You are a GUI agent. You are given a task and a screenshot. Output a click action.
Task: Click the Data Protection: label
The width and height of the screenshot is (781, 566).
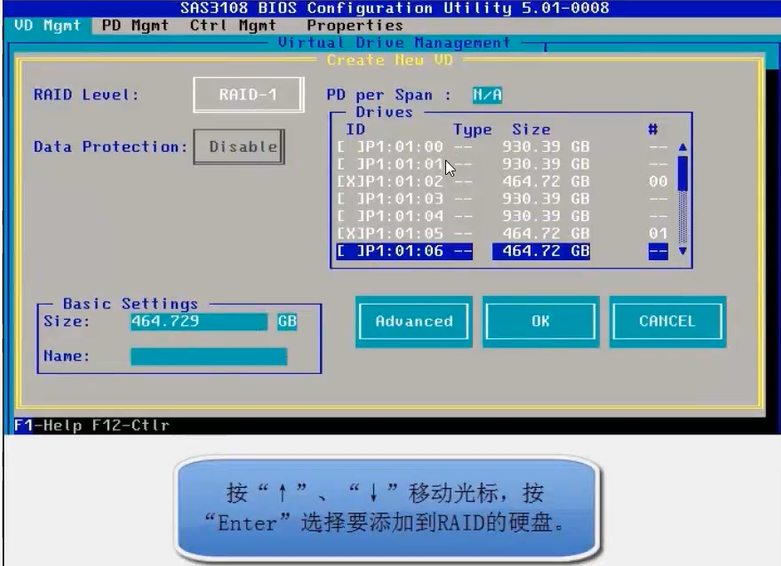point(110,146)
